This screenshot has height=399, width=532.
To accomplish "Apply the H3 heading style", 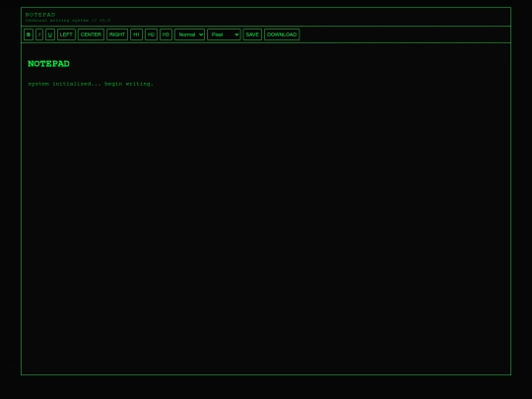I will [166, 34].
